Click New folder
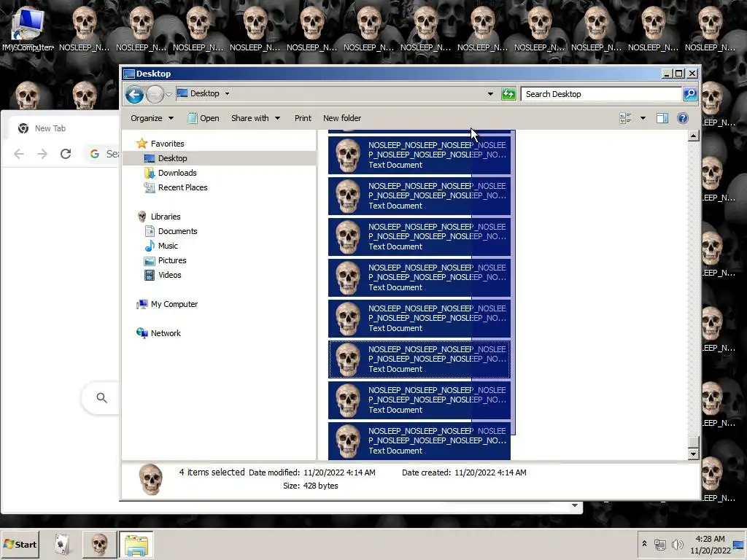 pyautogui.click(x=342, y=118)
